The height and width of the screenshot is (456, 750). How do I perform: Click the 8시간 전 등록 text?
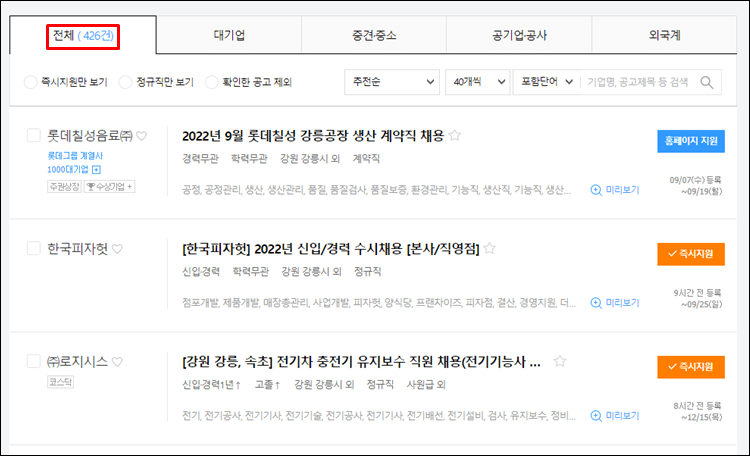tap(697, 406)
